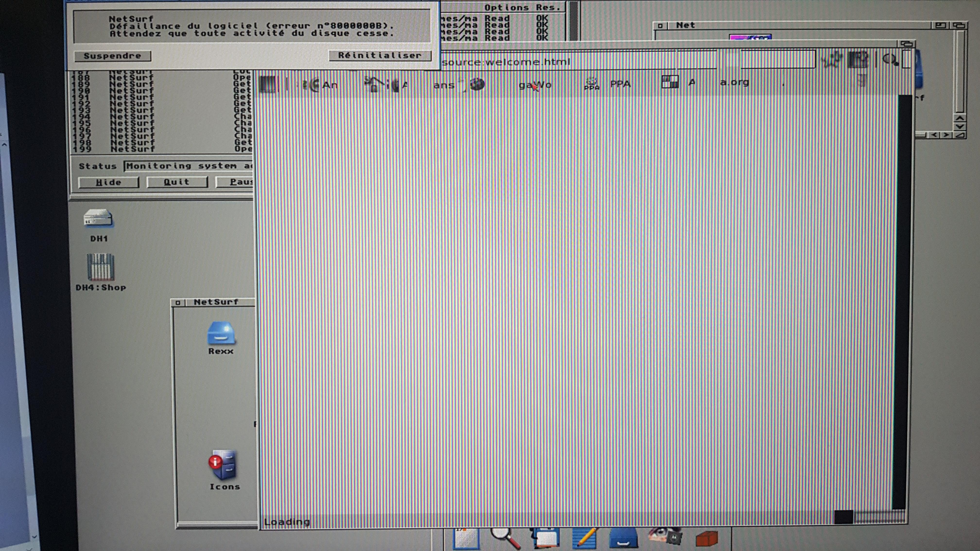The image size is (980, 551).
Task: Click the eye icon in the dock
Action: tap(665, 536)
